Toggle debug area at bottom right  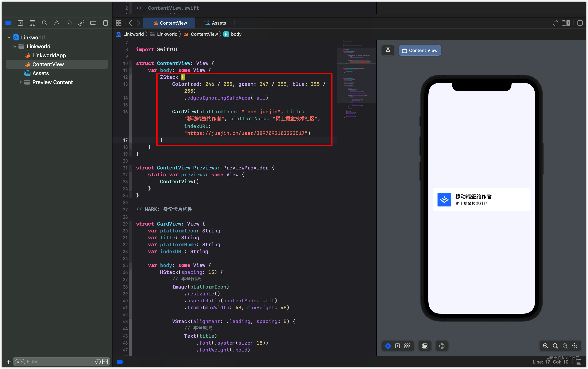pos(579,362)
